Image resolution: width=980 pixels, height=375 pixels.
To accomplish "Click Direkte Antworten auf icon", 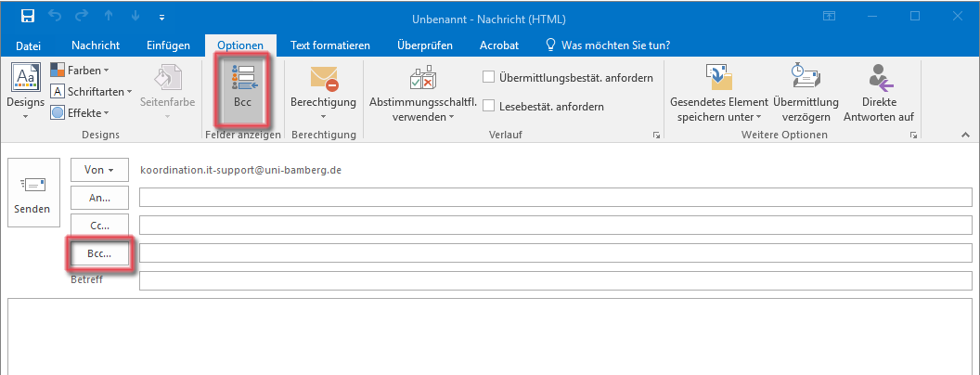I will point(881,77).
